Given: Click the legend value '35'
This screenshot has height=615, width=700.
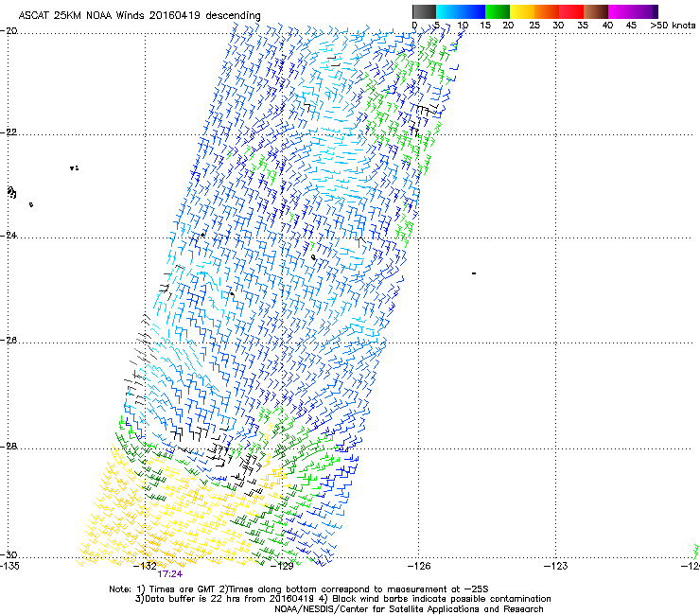Looking at the screenshot, I should coord(583,26).
